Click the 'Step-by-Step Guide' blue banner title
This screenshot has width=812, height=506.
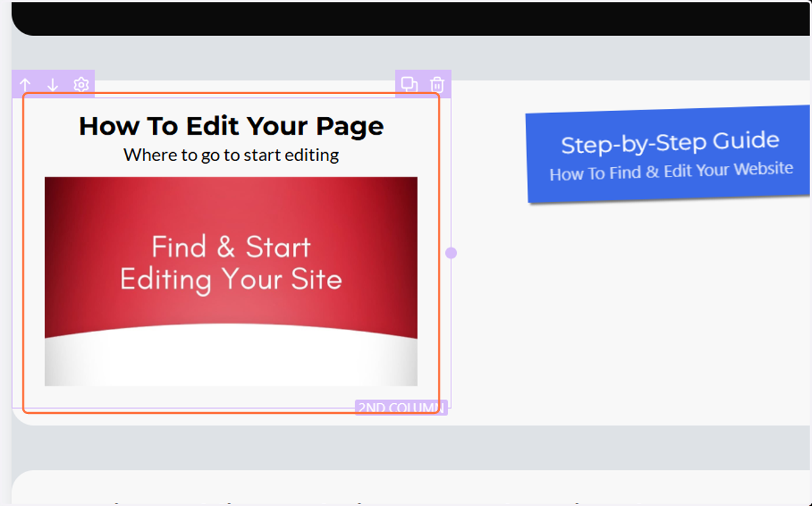coord(670,143)
